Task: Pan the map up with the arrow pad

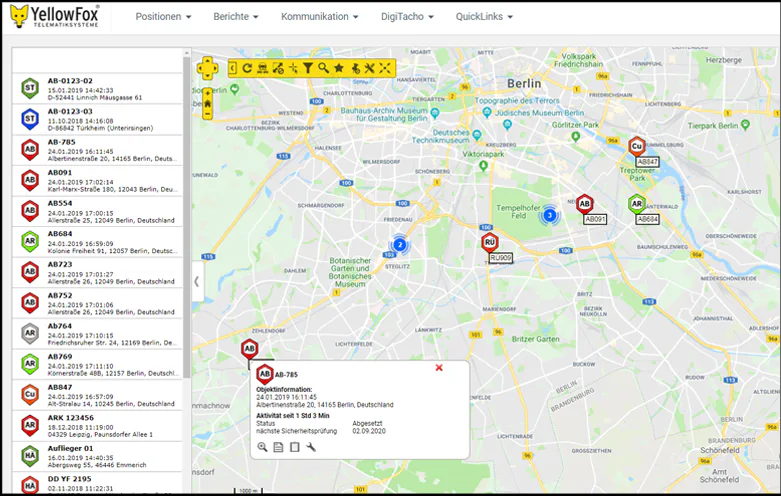Action: [208, 61]
